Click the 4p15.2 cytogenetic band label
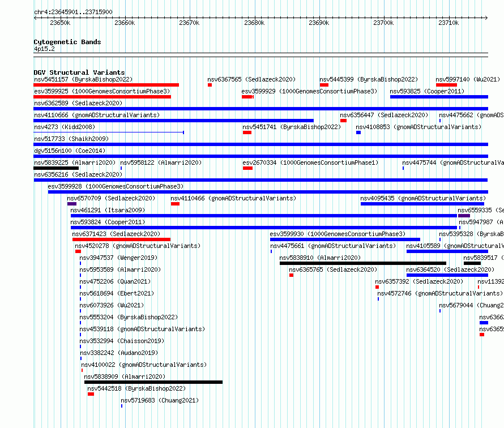Image resolution: width=504 pixels, height=428 pixels. (x=44, y=49)
